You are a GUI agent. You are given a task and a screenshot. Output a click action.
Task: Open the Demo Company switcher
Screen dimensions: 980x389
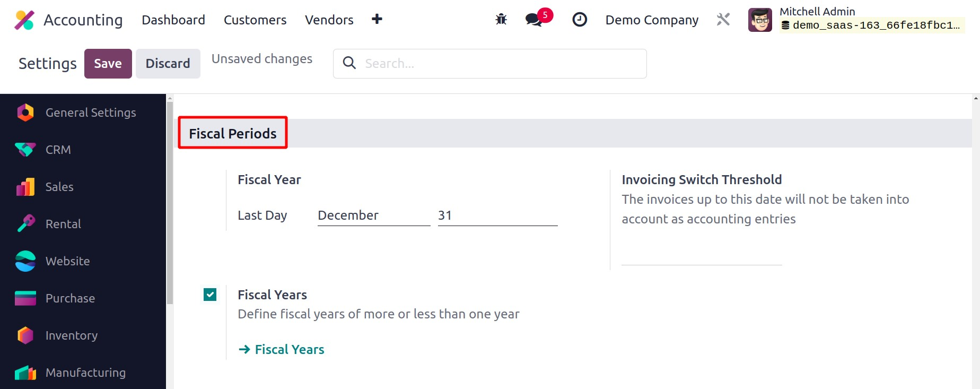point(652,20)
